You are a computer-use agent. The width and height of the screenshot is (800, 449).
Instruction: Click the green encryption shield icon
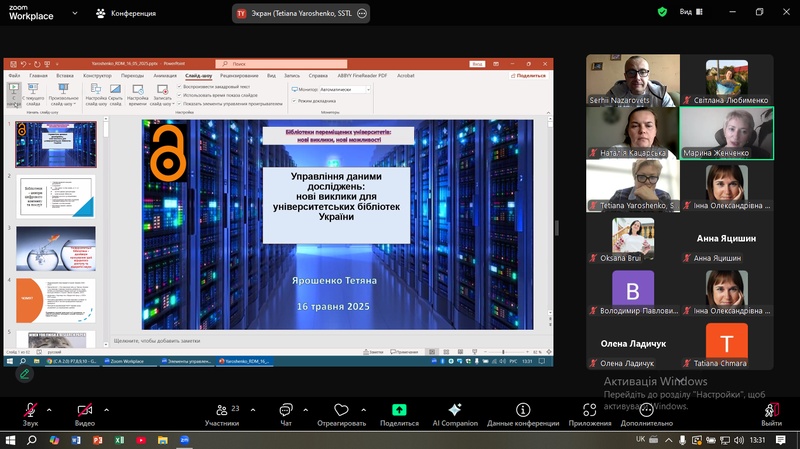[662, 12]
